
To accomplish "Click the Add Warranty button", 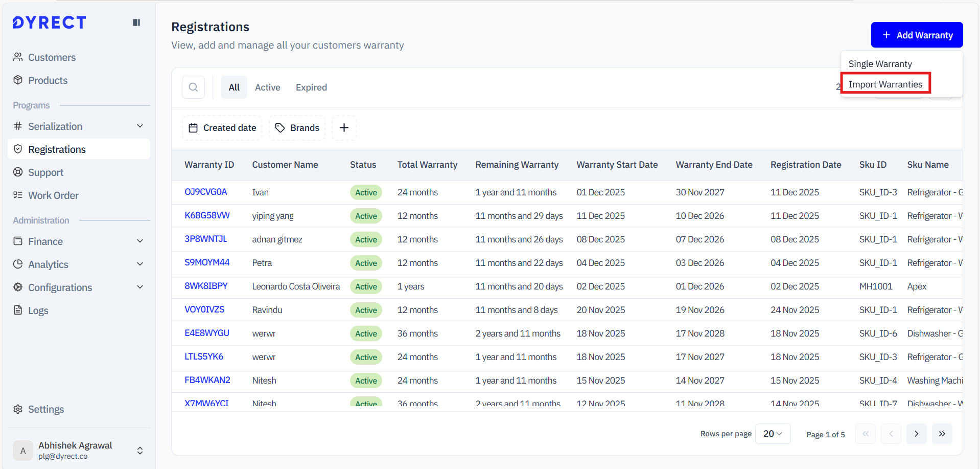I will coord(917,35).
